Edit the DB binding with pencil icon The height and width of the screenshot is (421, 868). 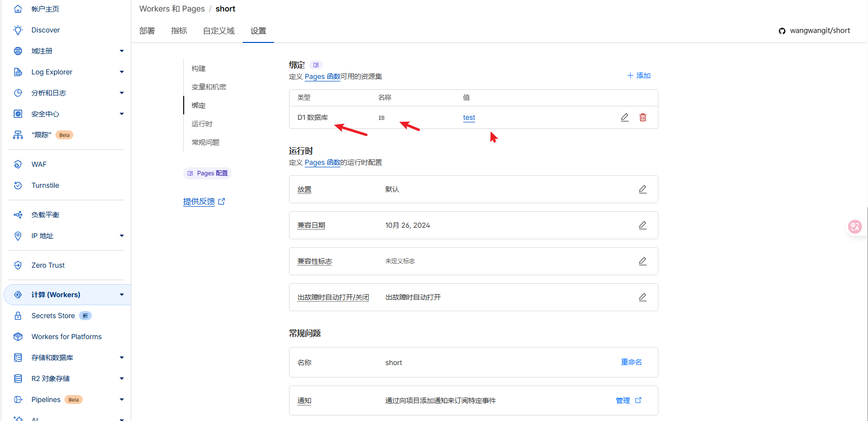[x=624, y=117]
